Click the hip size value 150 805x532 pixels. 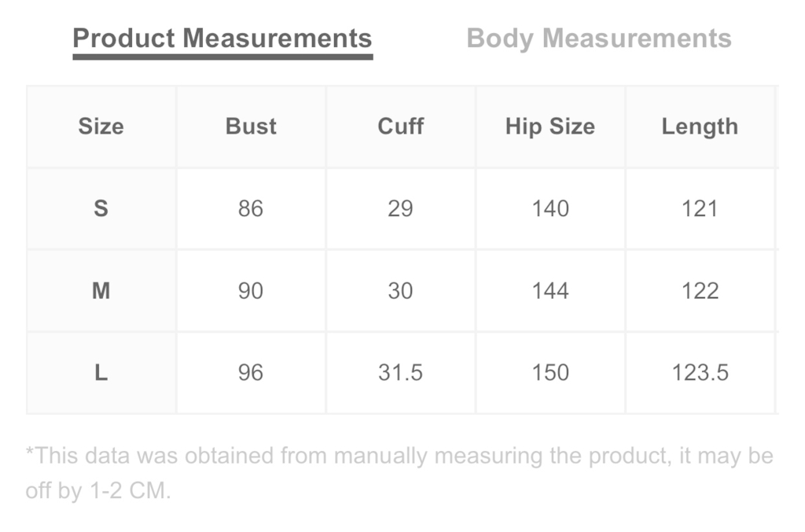(550, 372)
